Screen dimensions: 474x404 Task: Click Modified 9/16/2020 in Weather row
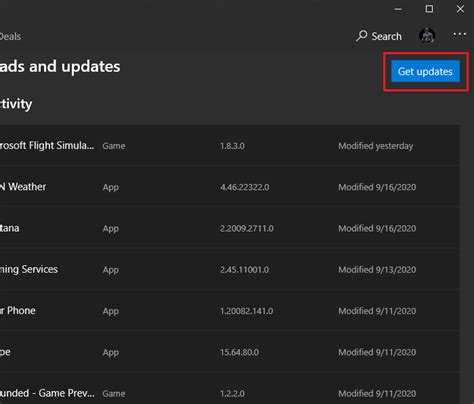377,187
